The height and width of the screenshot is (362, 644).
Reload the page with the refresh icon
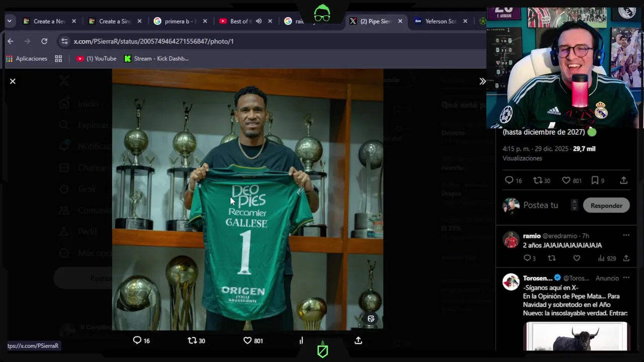44,41
